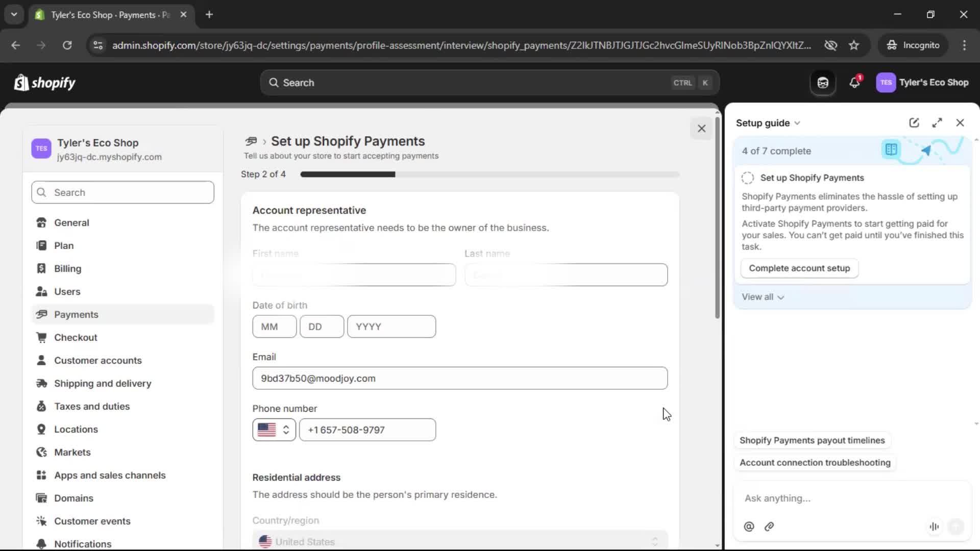Click the DD birth day field
980x551 pixels.
tap(322, 327)
